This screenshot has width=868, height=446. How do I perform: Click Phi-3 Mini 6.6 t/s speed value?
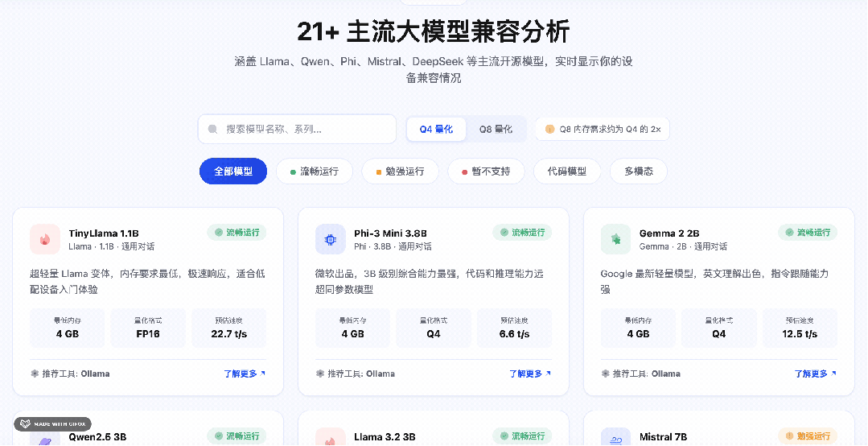tap(514, 333)
